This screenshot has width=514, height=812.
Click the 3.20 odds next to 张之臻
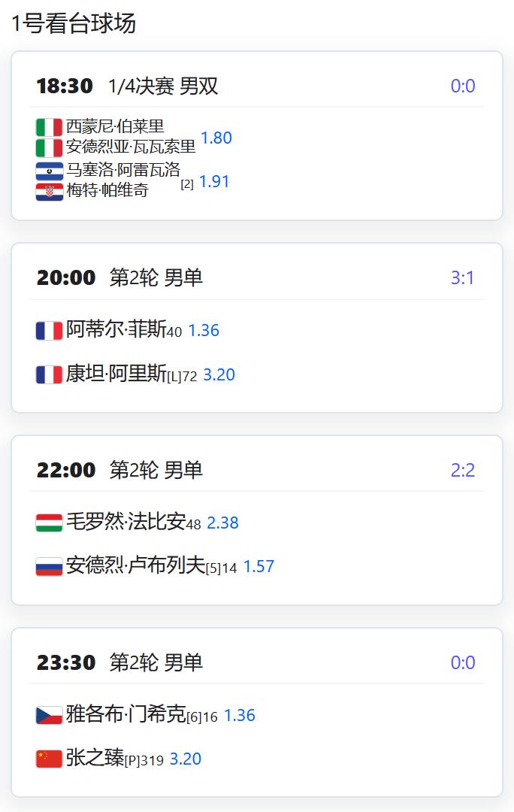188,759
